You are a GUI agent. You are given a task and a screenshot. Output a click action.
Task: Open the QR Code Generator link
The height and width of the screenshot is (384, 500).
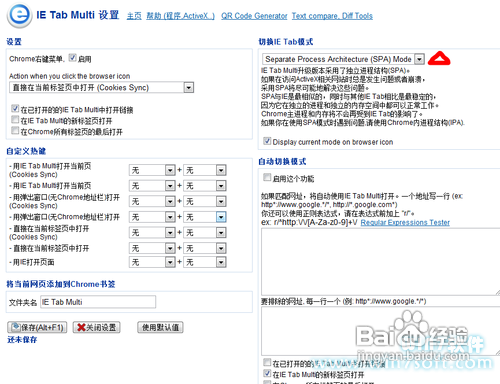[254, 16]
